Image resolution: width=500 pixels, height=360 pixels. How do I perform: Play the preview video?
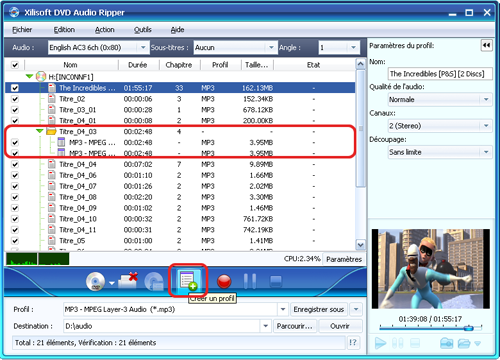[x=380, y=343]
